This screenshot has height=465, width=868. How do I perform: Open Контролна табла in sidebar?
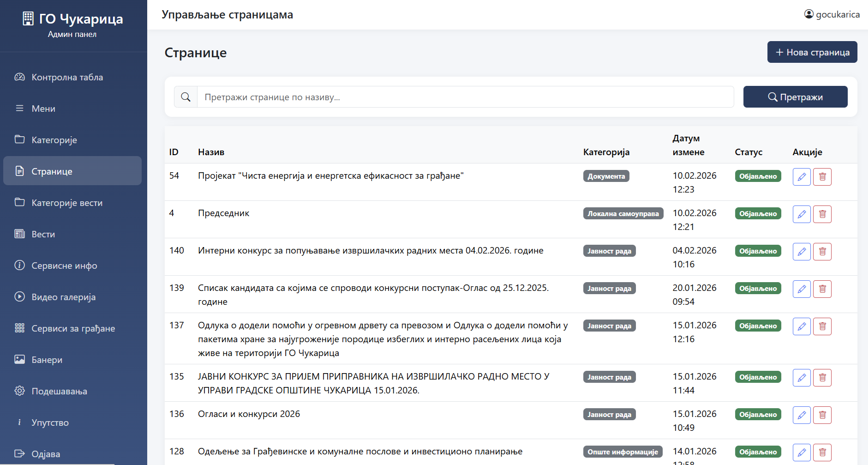pyautogui.click(x=67, y=78)
